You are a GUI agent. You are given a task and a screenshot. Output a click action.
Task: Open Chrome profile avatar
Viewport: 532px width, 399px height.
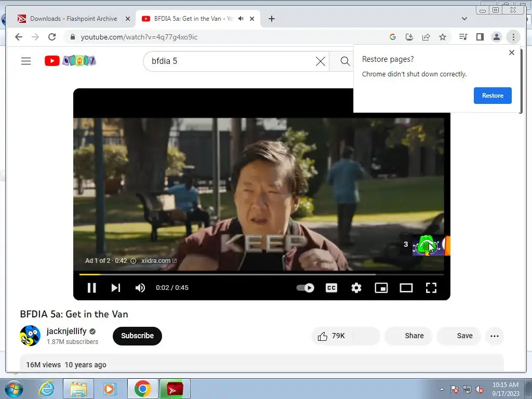point(496,37)
